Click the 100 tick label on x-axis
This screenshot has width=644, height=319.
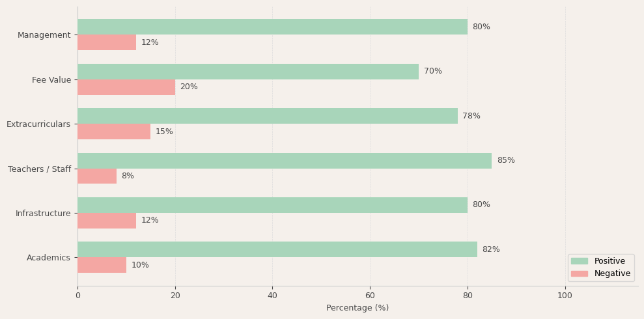click(565, 296)
